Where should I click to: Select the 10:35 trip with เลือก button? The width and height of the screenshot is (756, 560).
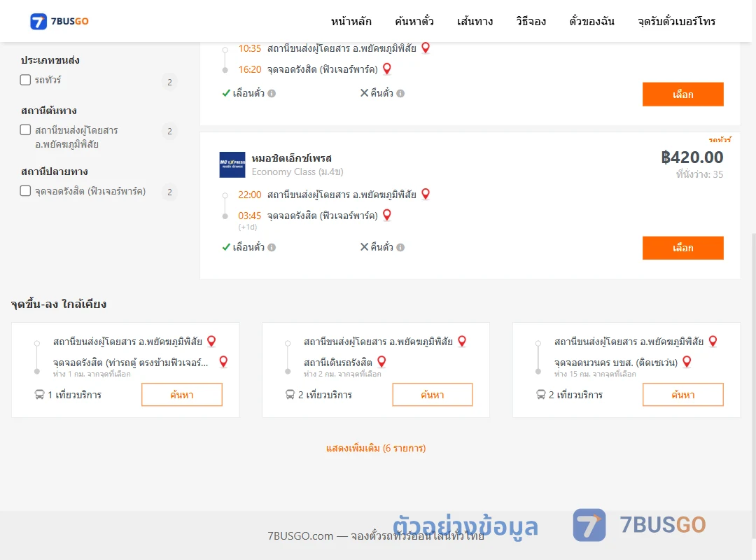click(x=682, y=94)
